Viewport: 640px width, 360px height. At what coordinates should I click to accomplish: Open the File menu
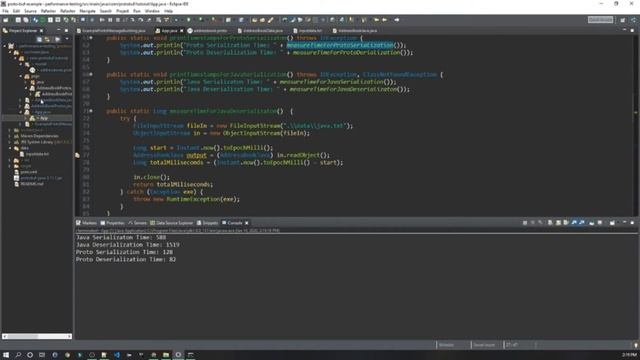[x=5, y=11]
